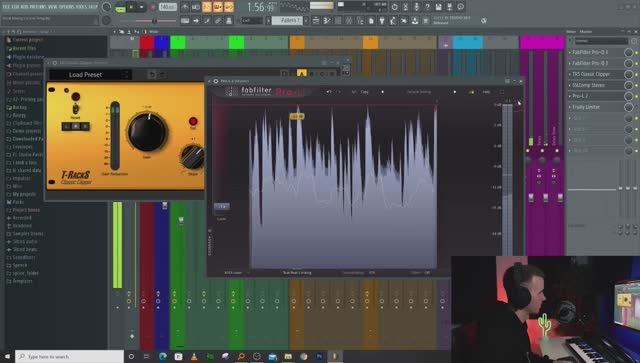Expand the Packs folder in the browser

tap(18, 202)
